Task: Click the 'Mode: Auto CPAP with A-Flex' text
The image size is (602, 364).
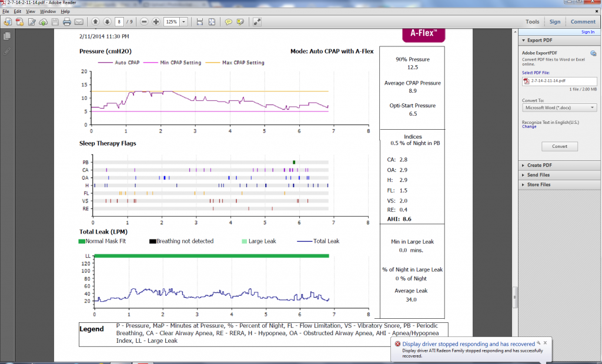Action: click(x=332, y=52)
